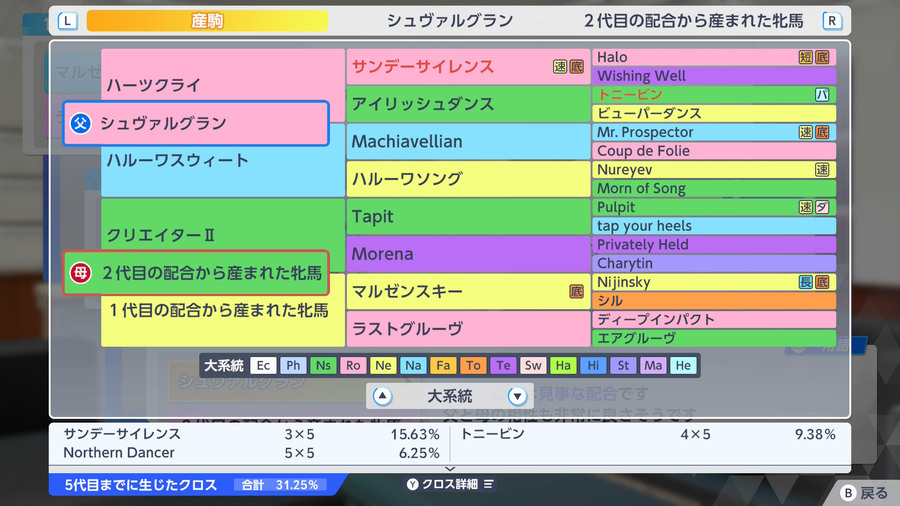Click the red 母 dam icon
The height and width of the screenshot is (506, 900).
[80, 273]
